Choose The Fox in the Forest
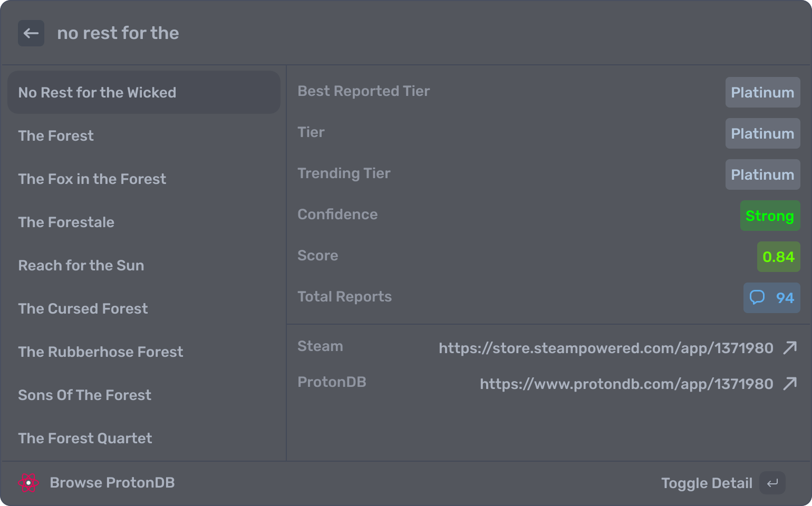This screenshot has height=506, width=812. (x=92, y=179)
